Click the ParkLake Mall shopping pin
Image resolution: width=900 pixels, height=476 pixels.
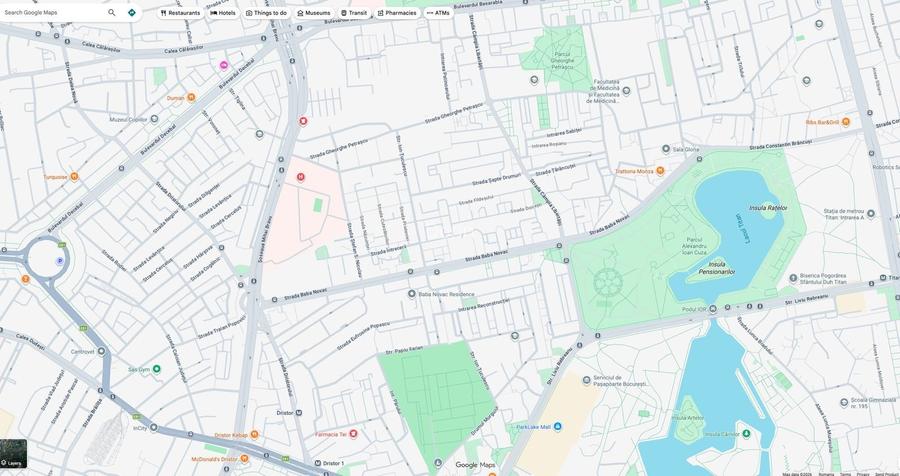tap(558, 427)
